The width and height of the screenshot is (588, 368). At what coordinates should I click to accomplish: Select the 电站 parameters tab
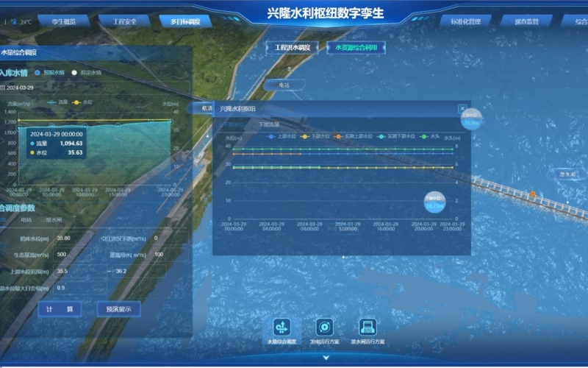[x=26, y=219]
